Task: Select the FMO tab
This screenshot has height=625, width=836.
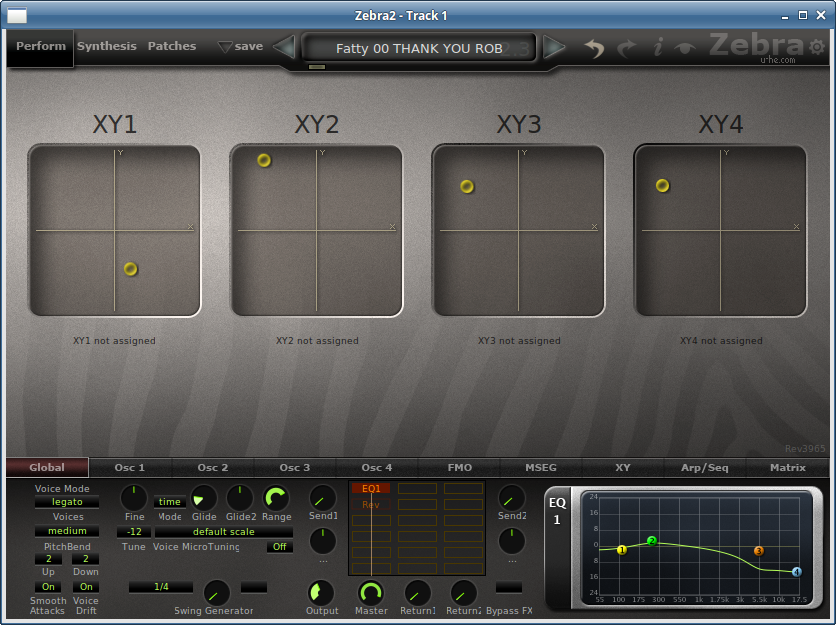Action: 460,467
